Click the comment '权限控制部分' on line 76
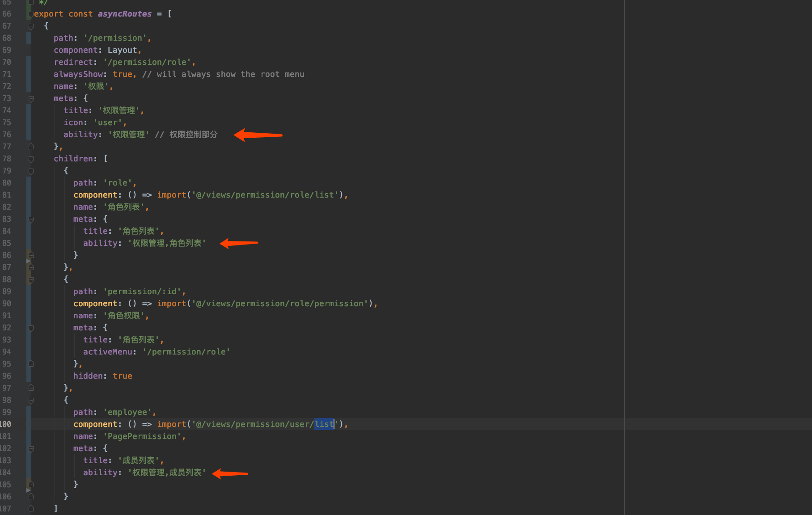This screenshot has width=812, height=515. [x=193, y=135]
